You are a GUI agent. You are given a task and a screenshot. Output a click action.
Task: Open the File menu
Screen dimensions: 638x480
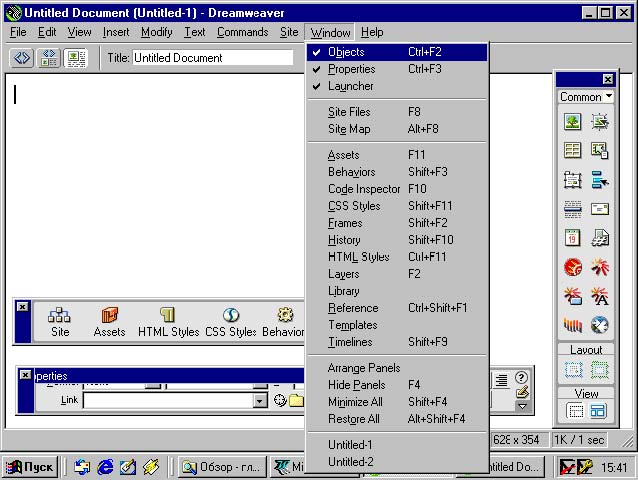(x=18, y=32)
